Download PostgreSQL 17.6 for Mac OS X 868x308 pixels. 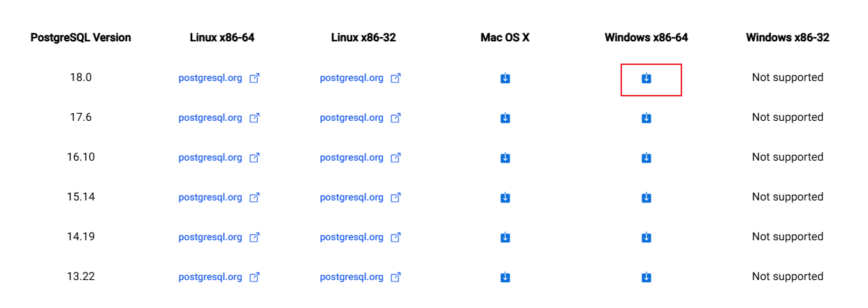(505, 118)
